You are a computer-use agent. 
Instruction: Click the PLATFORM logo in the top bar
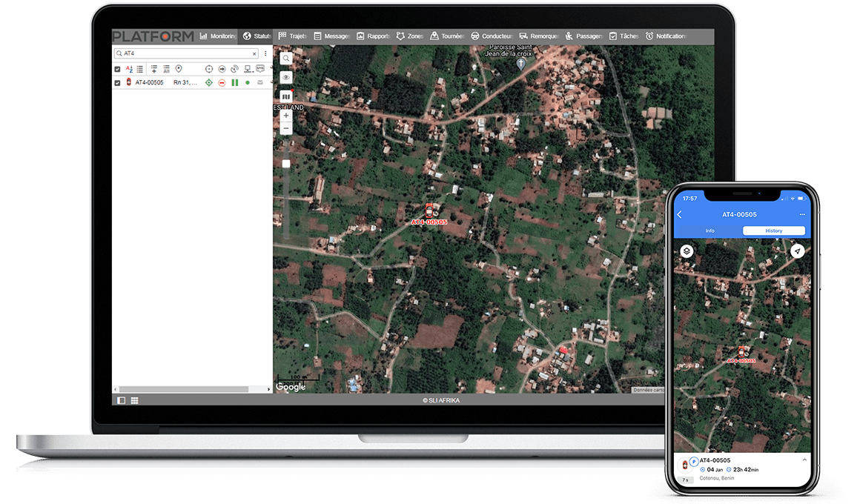153,36
